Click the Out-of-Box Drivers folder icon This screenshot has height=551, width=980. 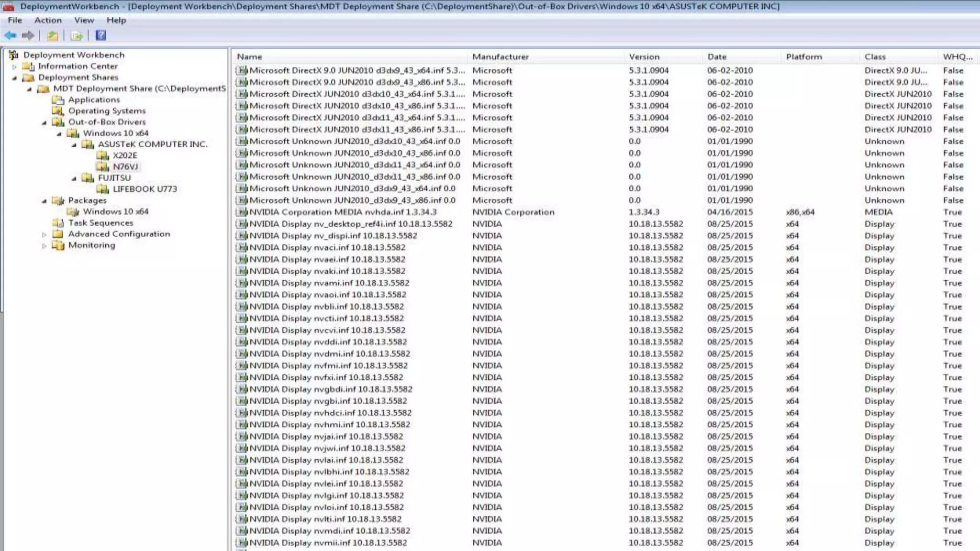coord(58,122)
